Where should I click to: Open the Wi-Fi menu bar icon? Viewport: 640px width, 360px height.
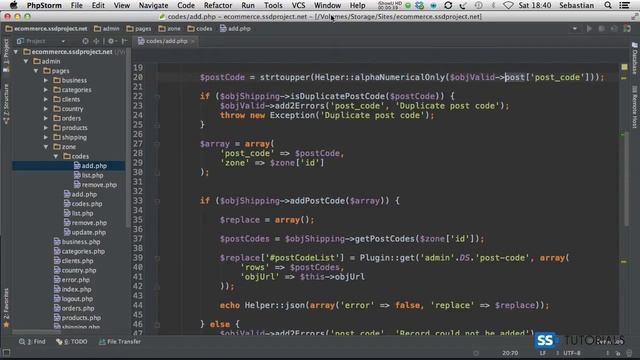coord(508,5)
